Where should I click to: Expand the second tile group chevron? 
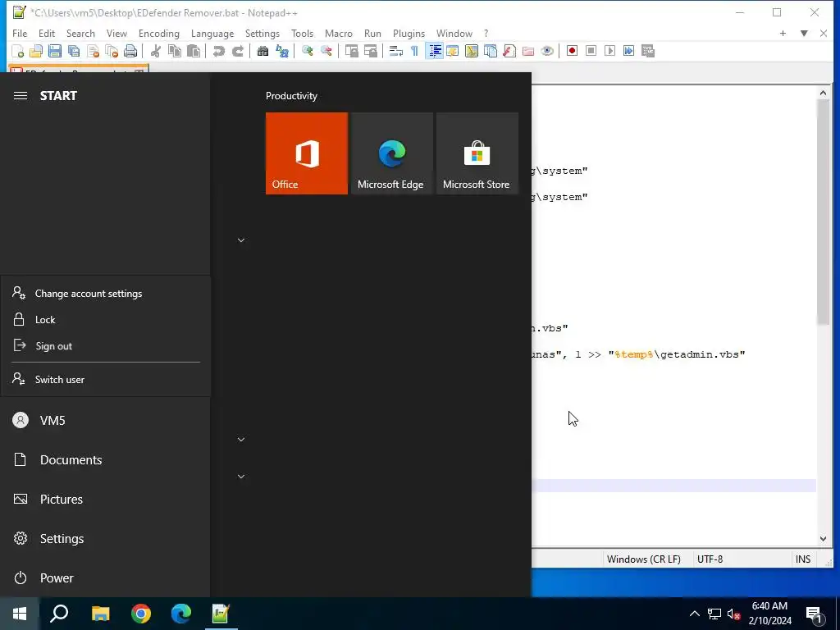pyautogui.click(x=241, y=440)
